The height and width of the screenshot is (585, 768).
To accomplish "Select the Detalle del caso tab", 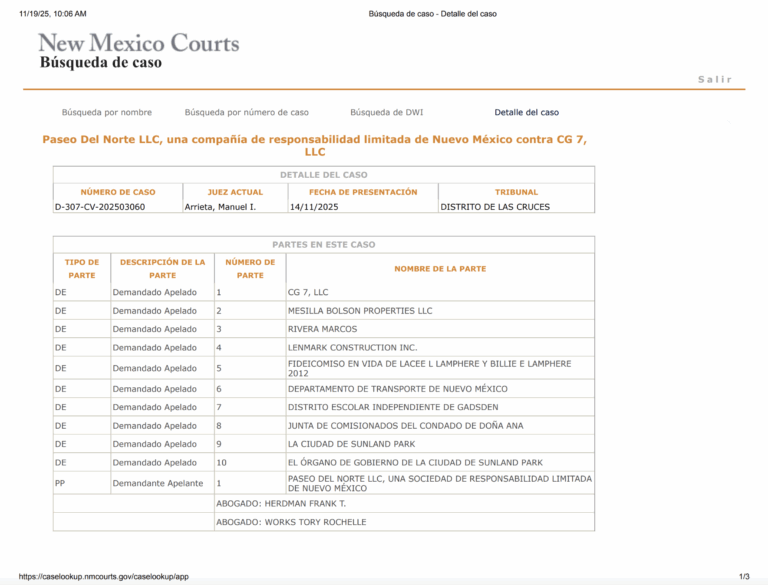I will (x=526, y=113).
